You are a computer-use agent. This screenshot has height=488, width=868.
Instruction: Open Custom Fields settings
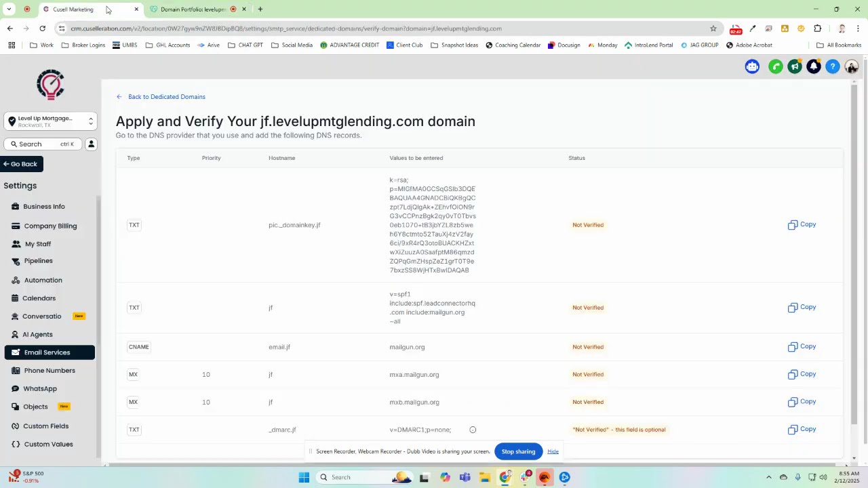tap(46, 426)
